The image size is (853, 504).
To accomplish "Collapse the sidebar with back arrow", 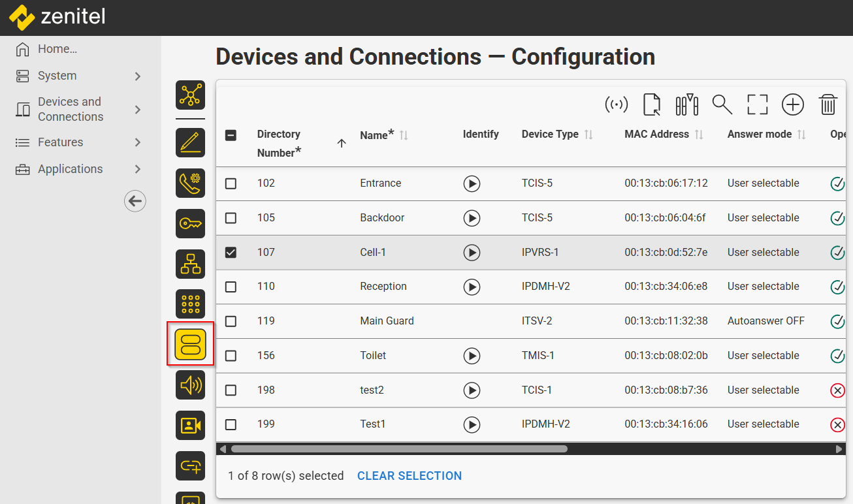I will (135, 201).
